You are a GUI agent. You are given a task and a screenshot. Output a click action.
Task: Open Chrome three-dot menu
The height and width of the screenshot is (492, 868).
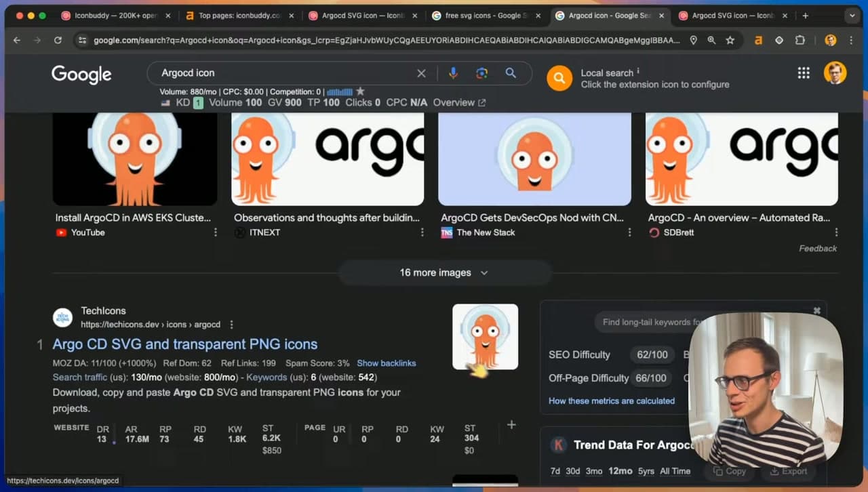[850, 41]
